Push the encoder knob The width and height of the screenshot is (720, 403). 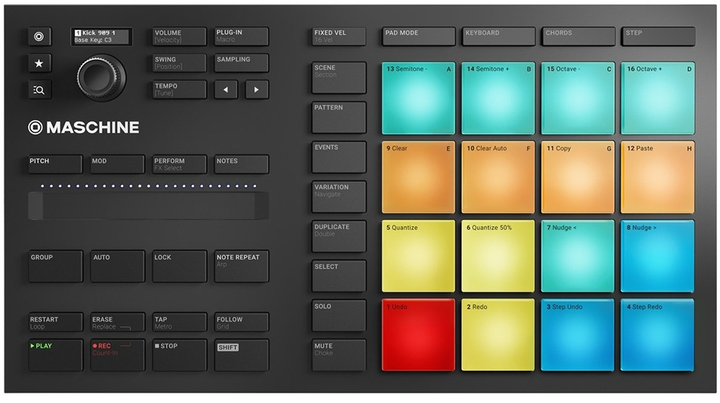tap(102, 76)
